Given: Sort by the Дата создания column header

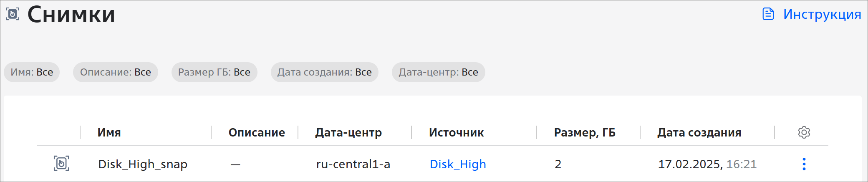Looking at the screenshot, I should [x=699, y=132].
